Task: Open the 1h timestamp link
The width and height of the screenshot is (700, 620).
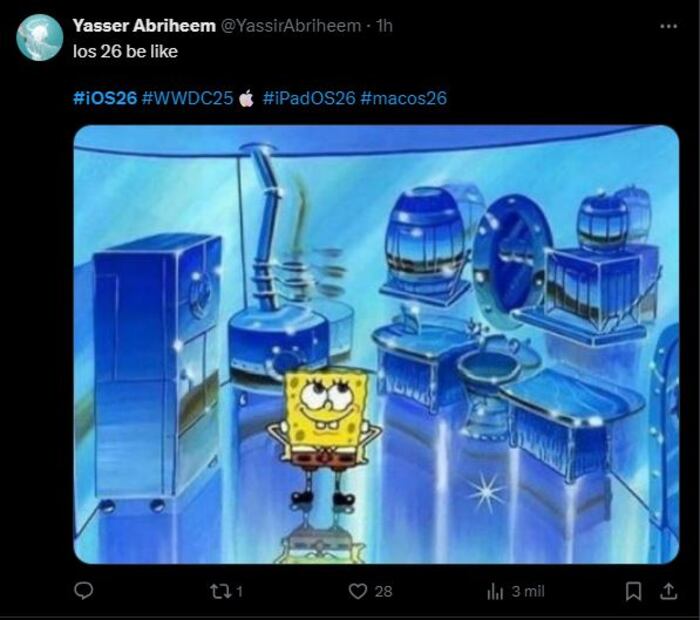Action: [x=384, y=26]
